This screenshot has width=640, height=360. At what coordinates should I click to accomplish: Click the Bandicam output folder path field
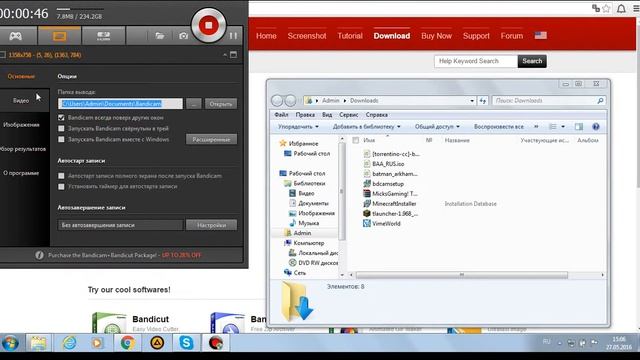point(120,104)
